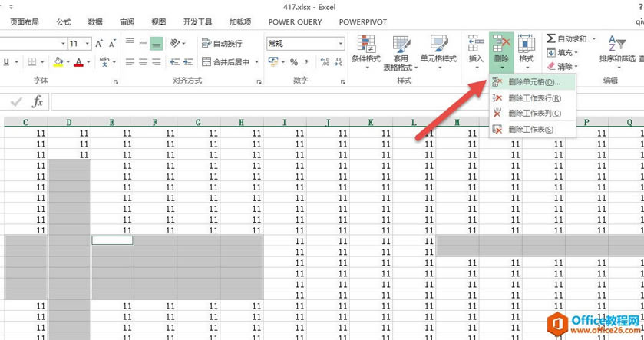Screen dimensions: 644x340
Task: Click the yellow fill color swatch
Action: tap(58, 61)
